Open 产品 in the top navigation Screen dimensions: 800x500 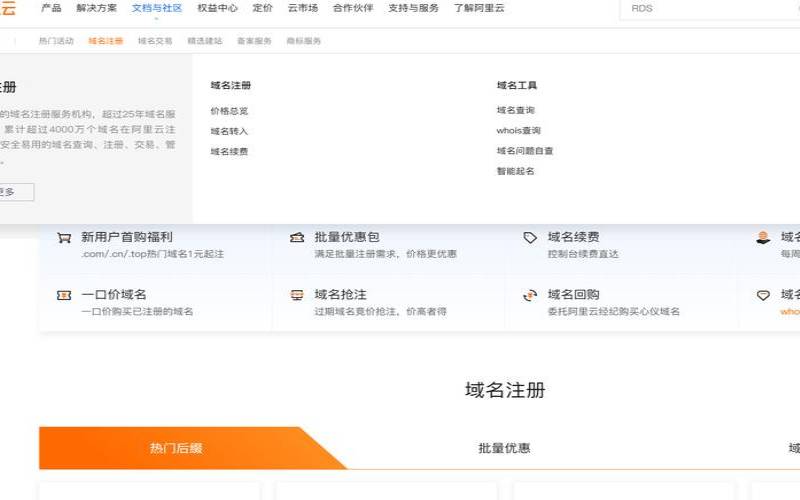[51, 8]
